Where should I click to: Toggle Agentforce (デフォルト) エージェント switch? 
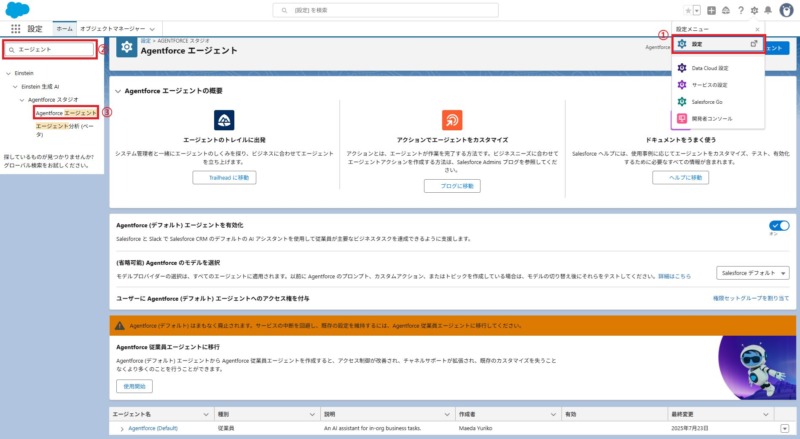(x=778, y=226)
